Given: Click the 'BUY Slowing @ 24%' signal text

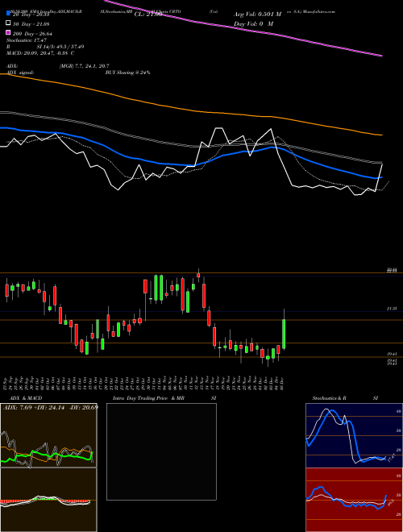Looking at the screenshot, I should click(127, 73).
